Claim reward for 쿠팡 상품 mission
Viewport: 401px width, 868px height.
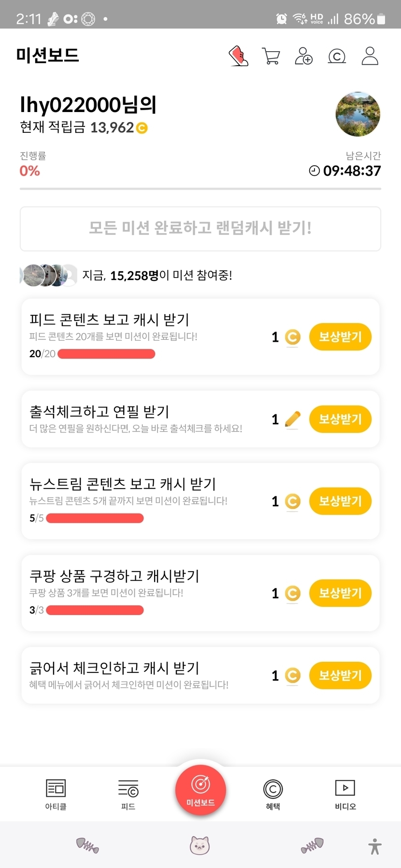point(340,593)
